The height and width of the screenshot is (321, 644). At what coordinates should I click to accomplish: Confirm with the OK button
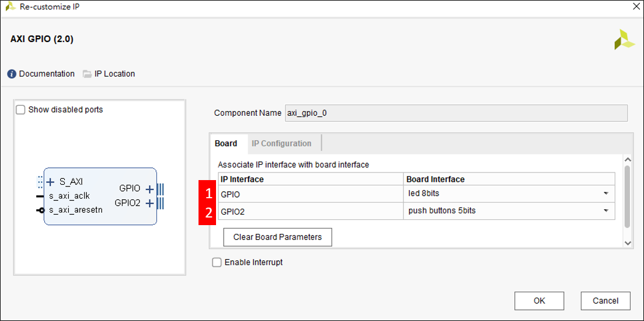[x=539, y=301]
